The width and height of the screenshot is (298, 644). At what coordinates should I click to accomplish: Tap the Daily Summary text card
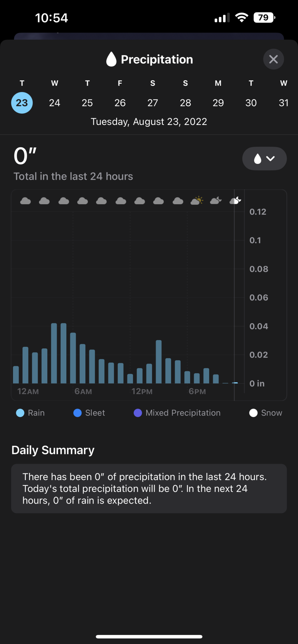[149, 488]
